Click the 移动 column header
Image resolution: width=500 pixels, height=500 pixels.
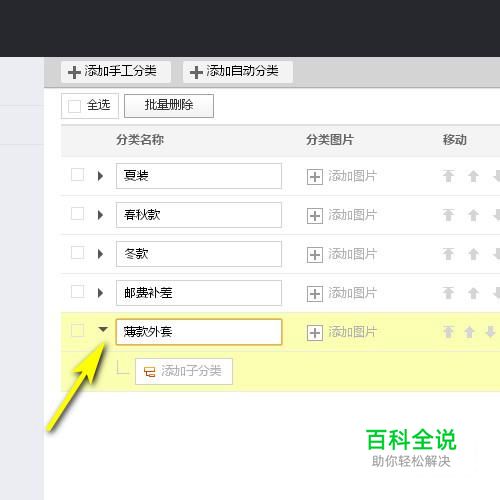(455, 140)
